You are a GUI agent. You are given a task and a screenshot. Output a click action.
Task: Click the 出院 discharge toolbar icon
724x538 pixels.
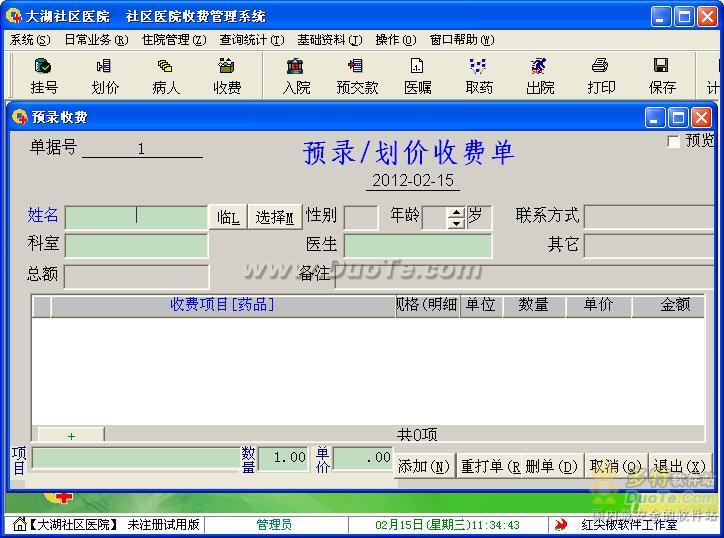[540, 76]
